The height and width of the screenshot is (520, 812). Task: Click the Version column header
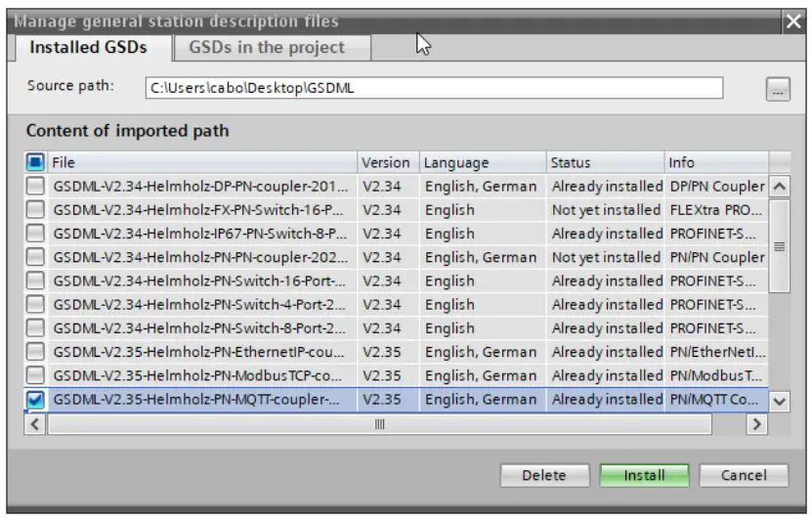click(x=388, y=162)
